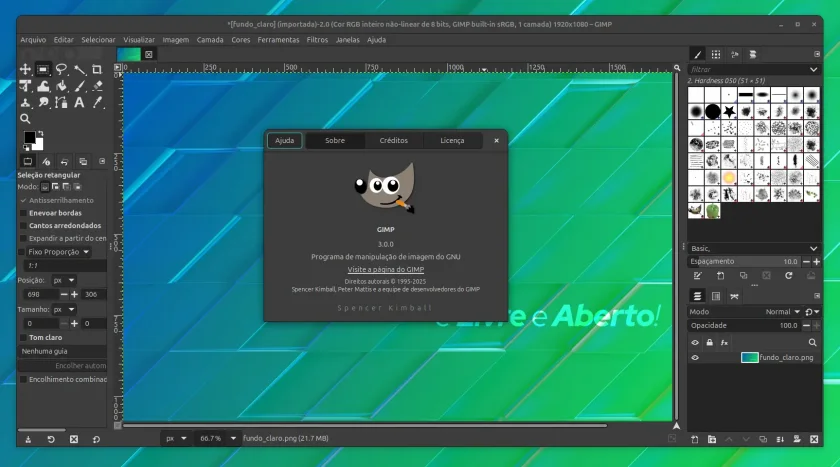Select the Free Select lasso tool
This screenshot has width=840, height=467.
61,70
